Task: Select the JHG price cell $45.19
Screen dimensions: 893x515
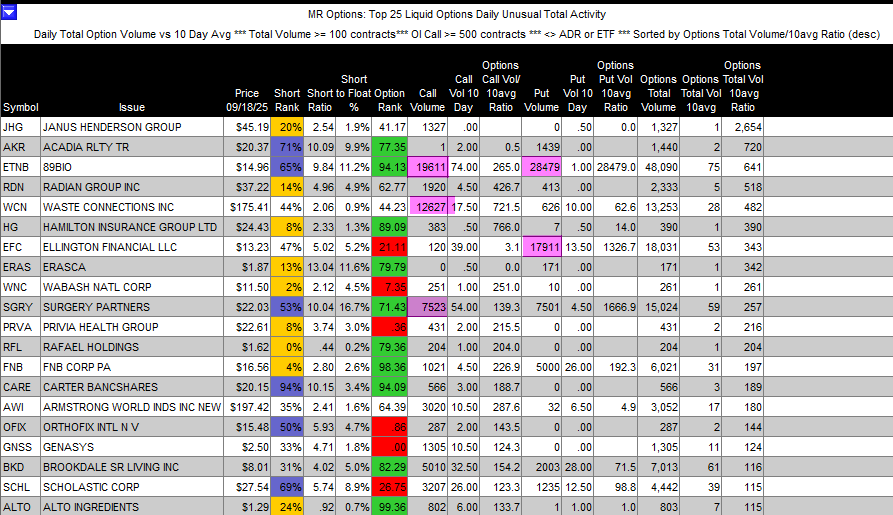Action: (250, 128)
